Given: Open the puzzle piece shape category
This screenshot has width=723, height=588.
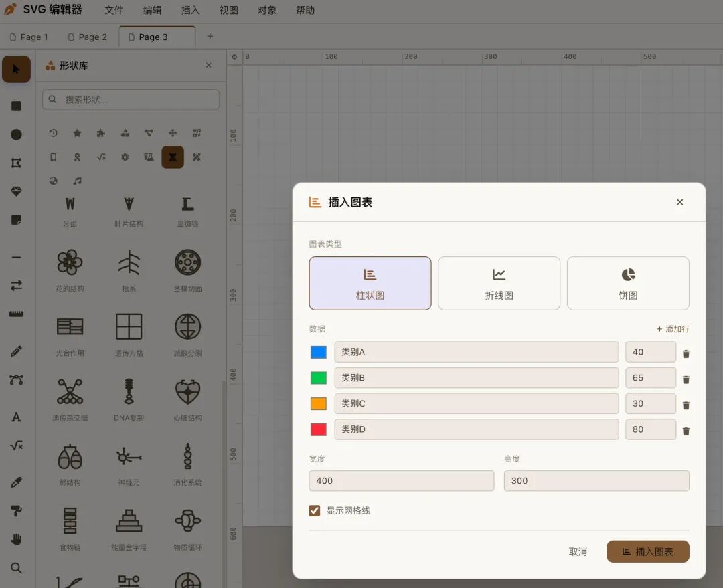Looking at the screenshot, I should point(101,133).
